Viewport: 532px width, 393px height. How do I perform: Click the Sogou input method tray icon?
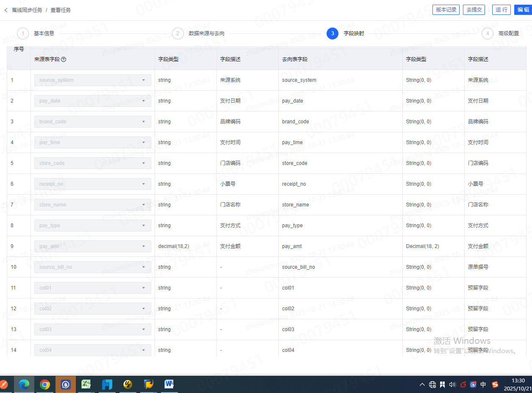(x=495, y=385)
